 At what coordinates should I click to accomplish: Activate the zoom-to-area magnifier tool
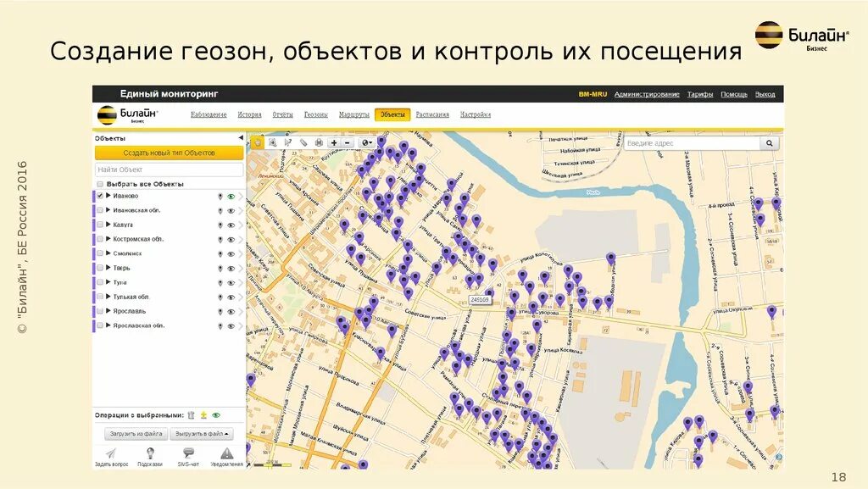273,142
